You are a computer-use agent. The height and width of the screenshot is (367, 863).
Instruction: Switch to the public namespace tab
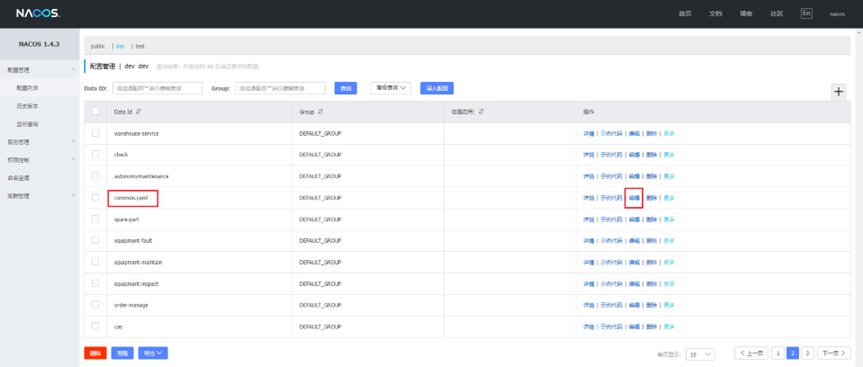[x=98, y=46]
